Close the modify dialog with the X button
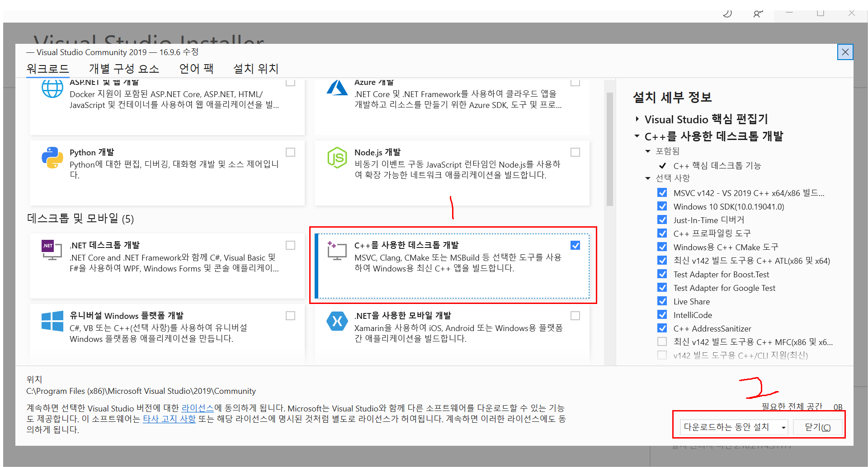Image resolution: width=868 pixels, height=467 pixels. (x=845, y=52)
